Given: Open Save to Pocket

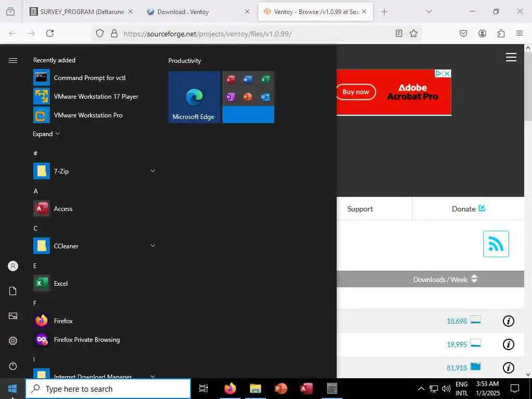Looking at the screenshot, I should (x=463, y=33).
